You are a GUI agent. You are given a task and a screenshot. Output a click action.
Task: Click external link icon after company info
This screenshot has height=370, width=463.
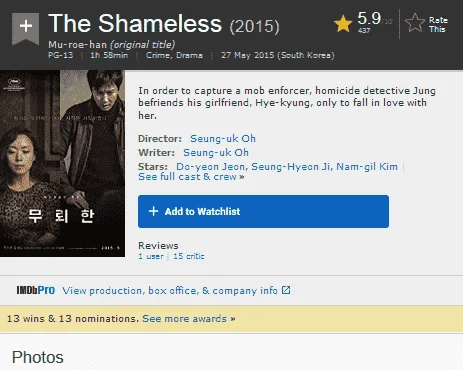(286, 290)
